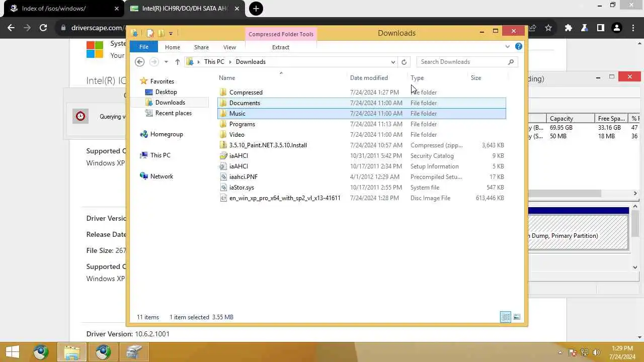Open Recent places in navigation pane
The image size is (644, 362).
click(173, 113)
